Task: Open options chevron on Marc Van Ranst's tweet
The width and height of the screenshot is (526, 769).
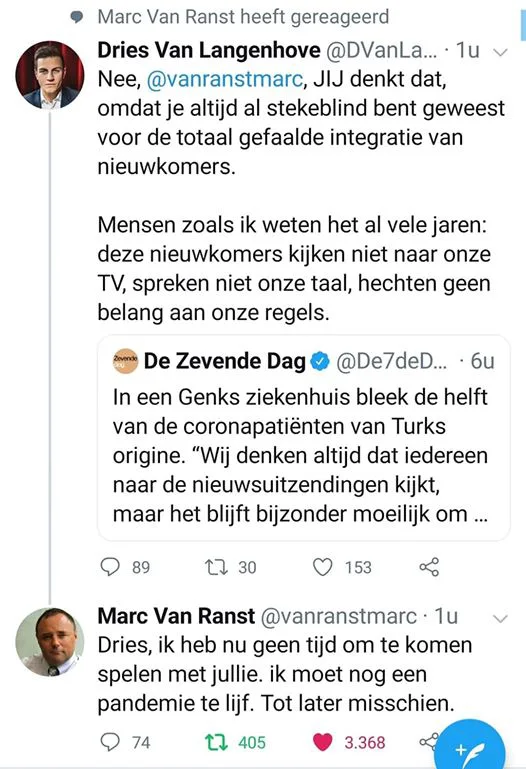Action: coord(500,618)
